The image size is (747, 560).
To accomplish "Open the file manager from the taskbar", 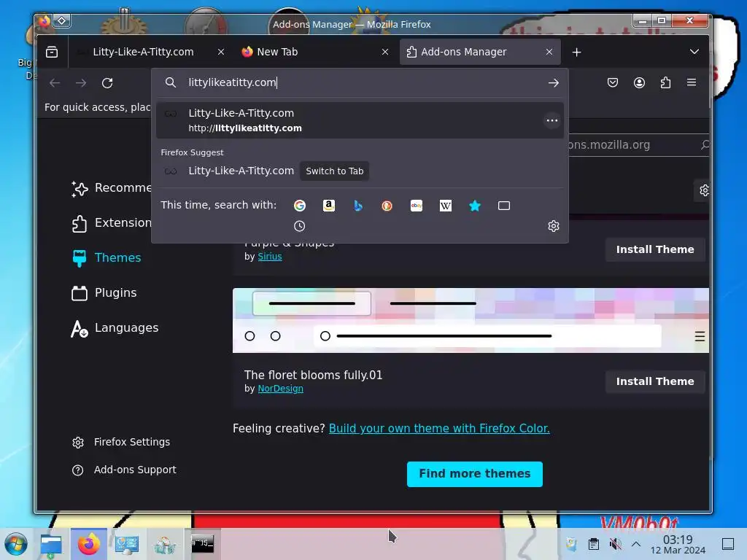I will coord(51,544).
